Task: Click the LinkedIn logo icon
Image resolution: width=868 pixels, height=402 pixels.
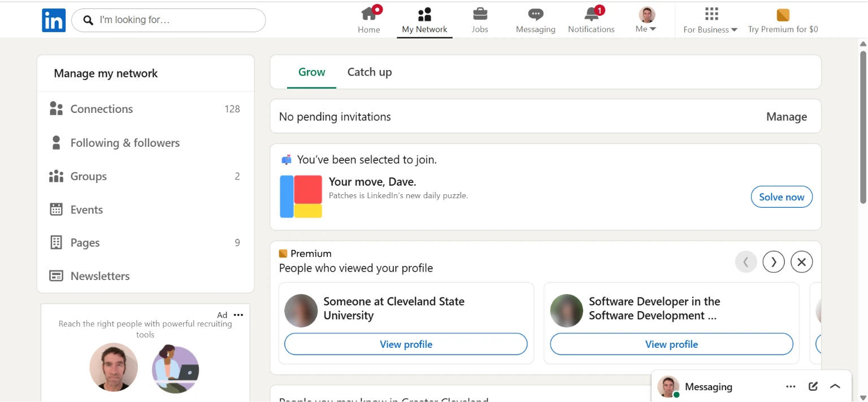Action: (x=54, y=20)
